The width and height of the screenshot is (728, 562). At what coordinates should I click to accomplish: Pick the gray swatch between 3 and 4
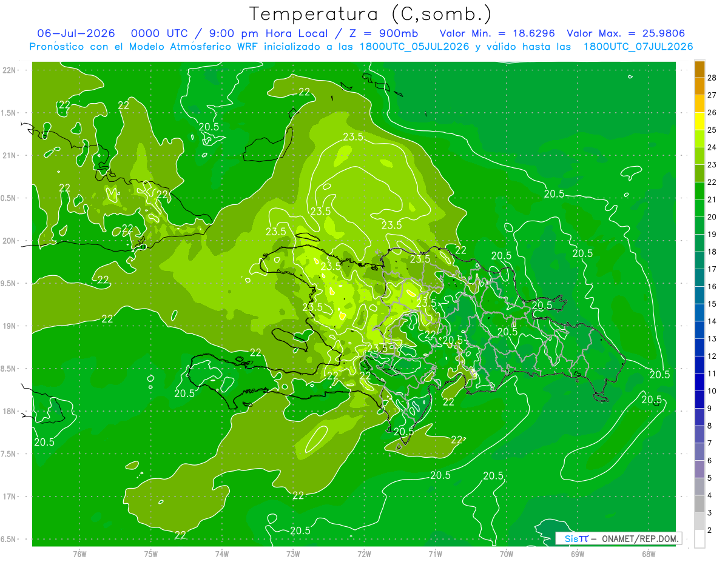699,504
